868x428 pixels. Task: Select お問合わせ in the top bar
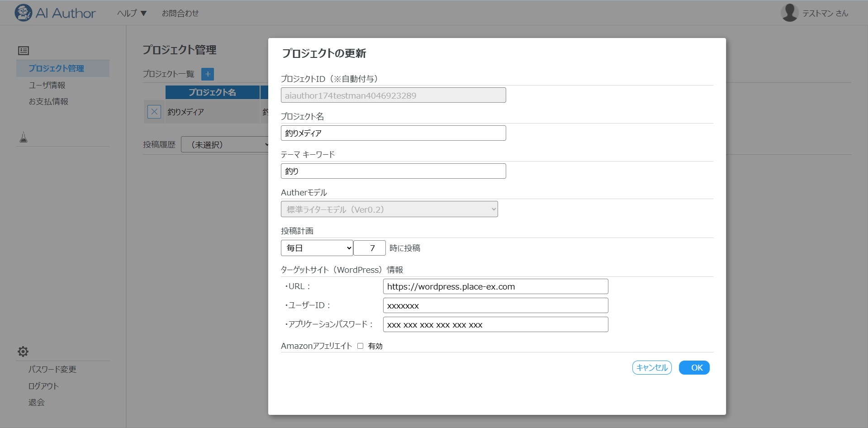(x=180, y=14)
